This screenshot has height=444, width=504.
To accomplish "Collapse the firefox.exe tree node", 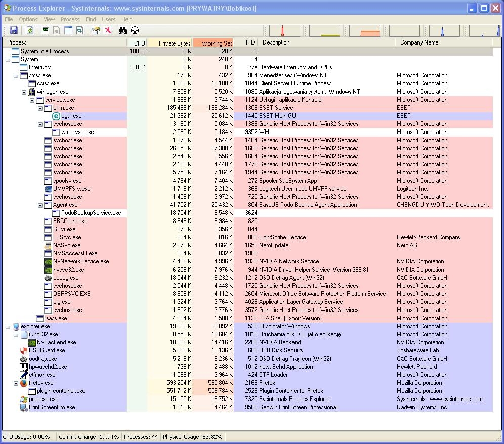I will coord(16,383).
